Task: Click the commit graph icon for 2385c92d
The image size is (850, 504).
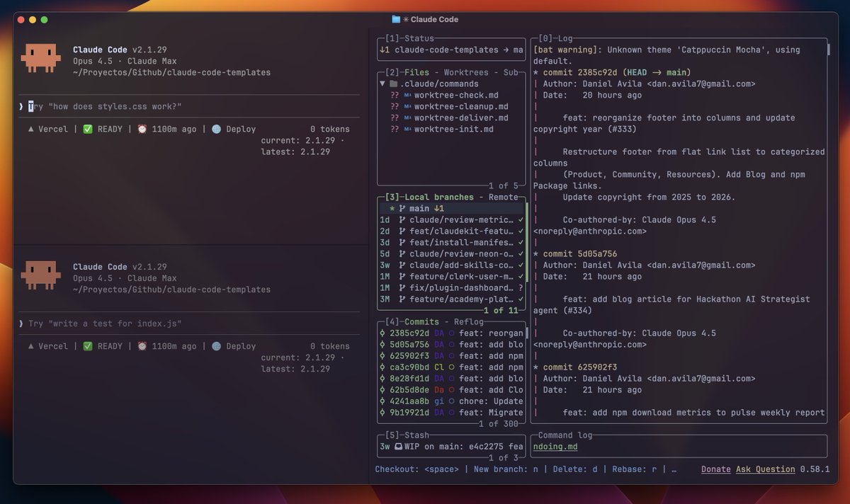Action: [x=382, y=333]
